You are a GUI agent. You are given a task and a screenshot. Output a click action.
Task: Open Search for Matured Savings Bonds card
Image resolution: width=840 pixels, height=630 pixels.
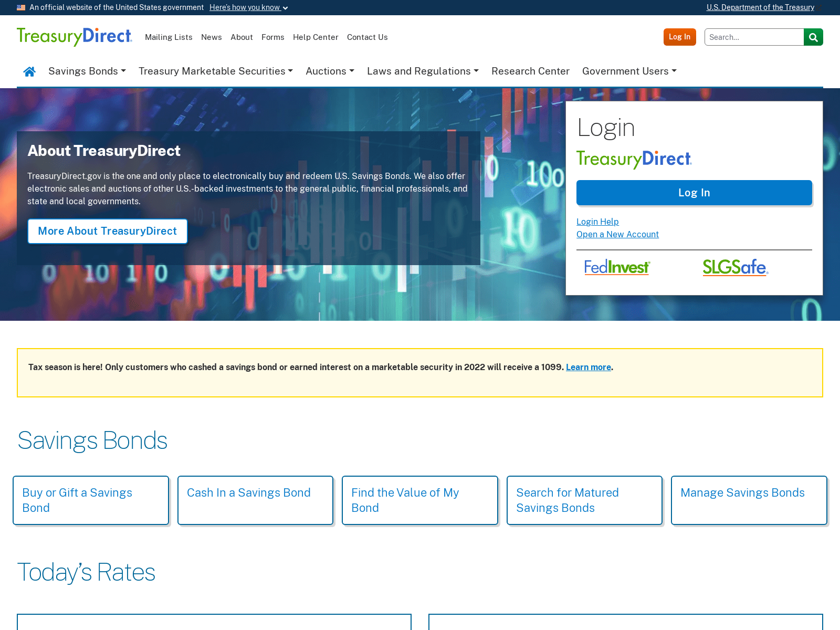tap(584, 500)
